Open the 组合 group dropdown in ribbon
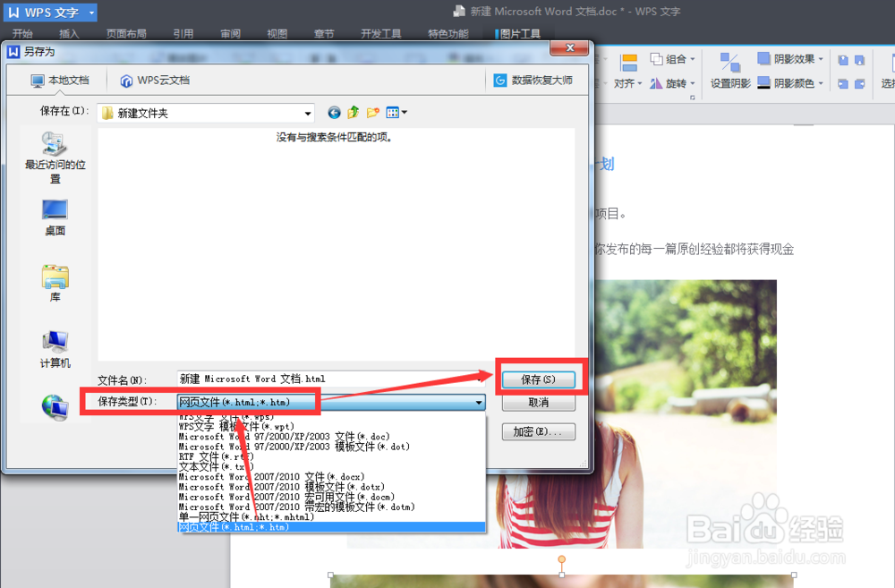 (672, 59)
